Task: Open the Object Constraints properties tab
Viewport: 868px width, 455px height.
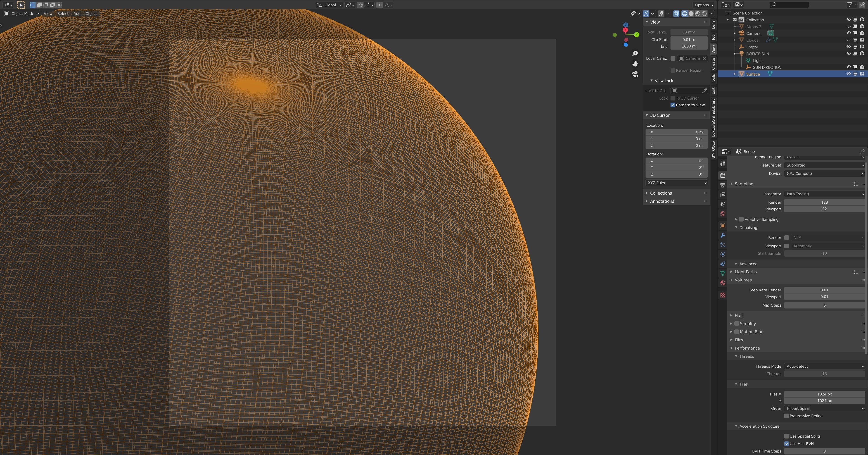Action: point(722,264)
